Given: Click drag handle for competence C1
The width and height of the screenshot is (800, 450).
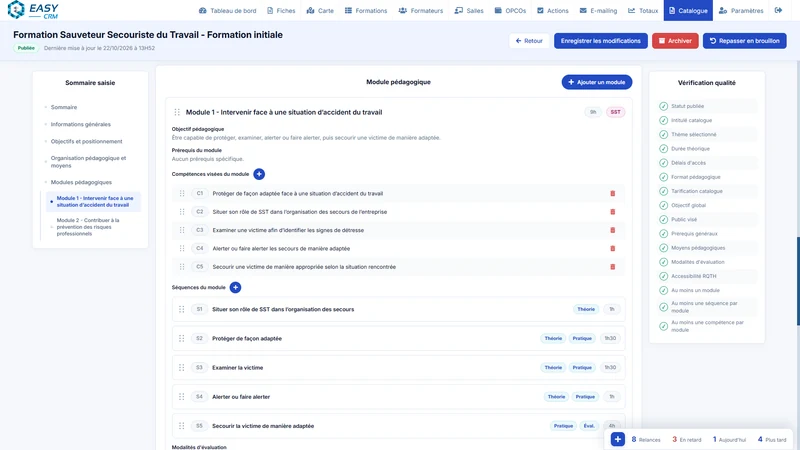Looking at the screenshot, I should click(x=182, y=193).
